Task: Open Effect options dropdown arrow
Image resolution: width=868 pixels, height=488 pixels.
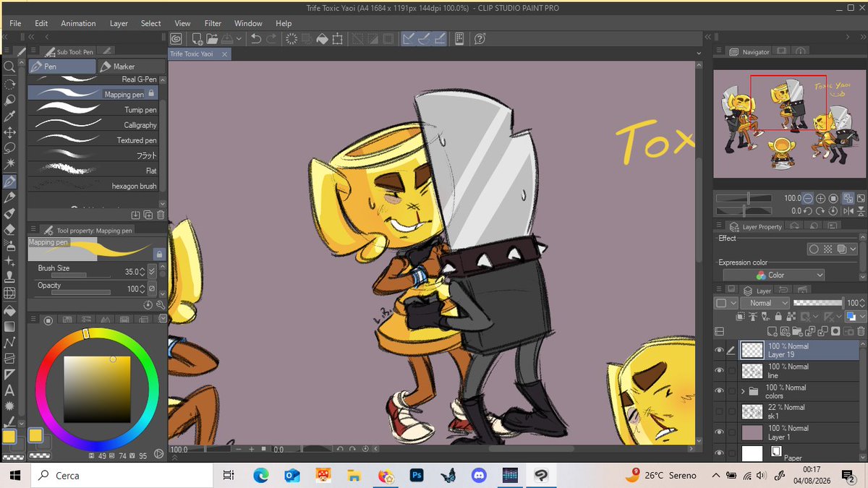Action: 854,249
